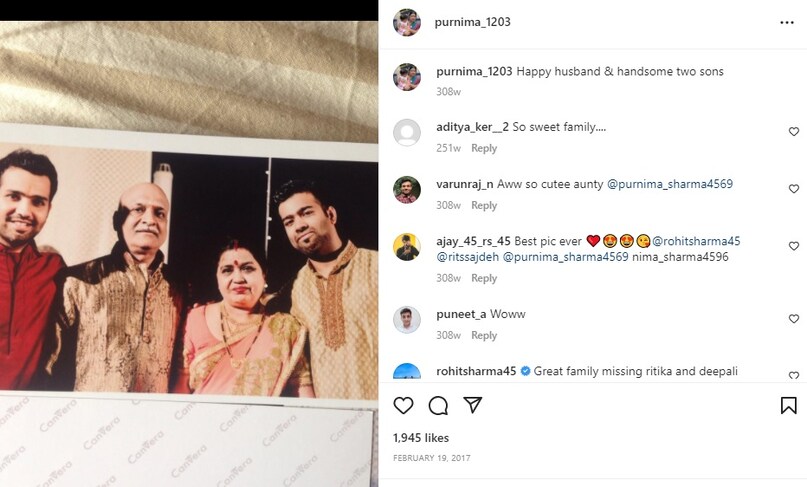Reply to varunraj_n's comment

click(484, 205)
